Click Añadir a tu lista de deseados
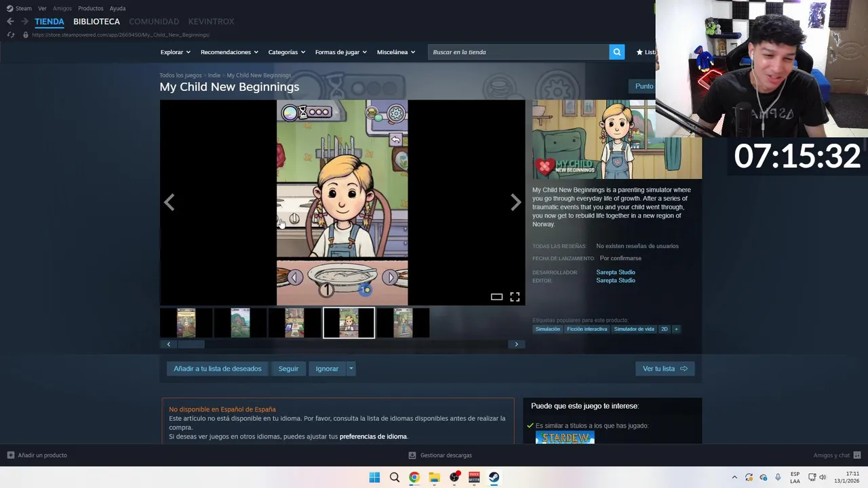Image resolution: width=868 pixels, height=488 pixels. [x=217, y=369]
